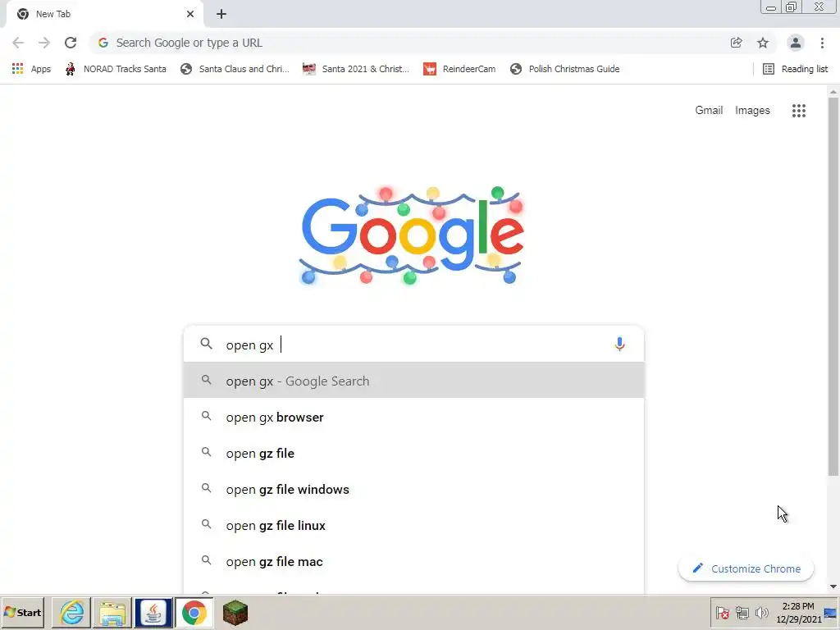Close the New Tab tab
This screenshot has width=840, height=630.
190,14
